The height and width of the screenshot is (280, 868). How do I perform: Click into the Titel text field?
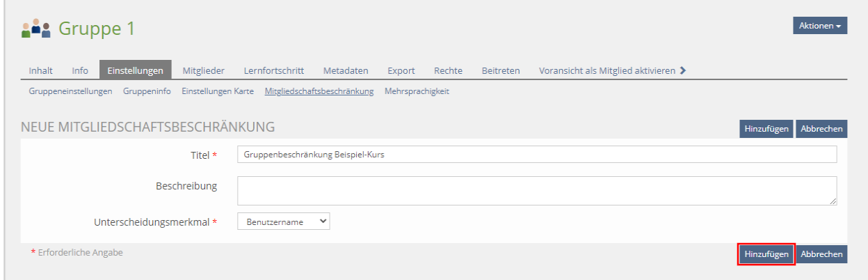536,155
